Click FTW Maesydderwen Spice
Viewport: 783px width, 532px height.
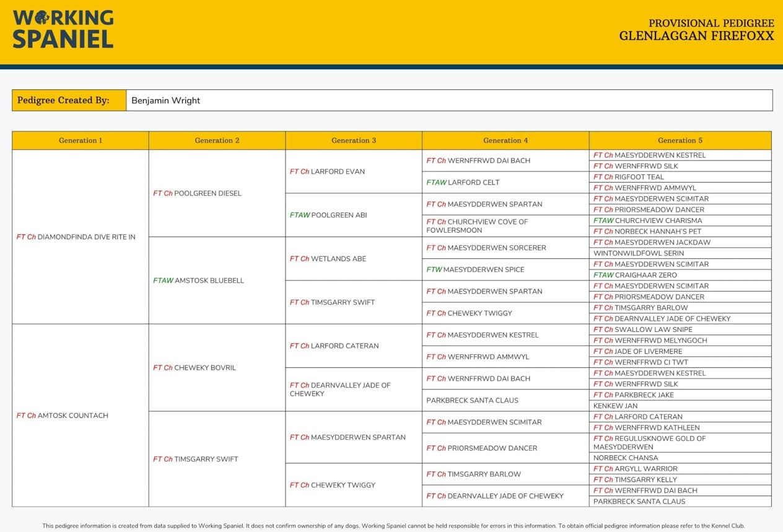(x=475, y=270)
